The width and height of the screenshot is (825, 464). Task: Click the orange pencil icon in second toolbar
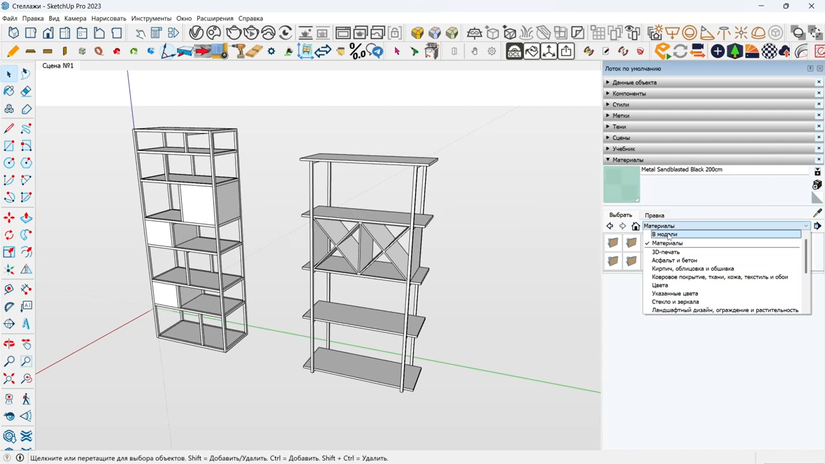click(x=13, y=52)
